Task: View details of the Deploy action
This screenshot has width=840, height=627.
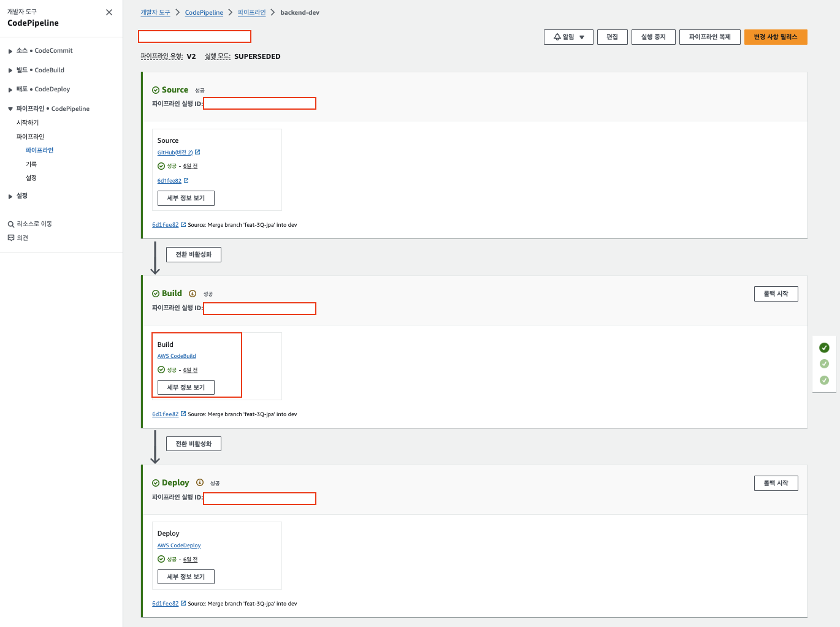Action: click(186, 577)
